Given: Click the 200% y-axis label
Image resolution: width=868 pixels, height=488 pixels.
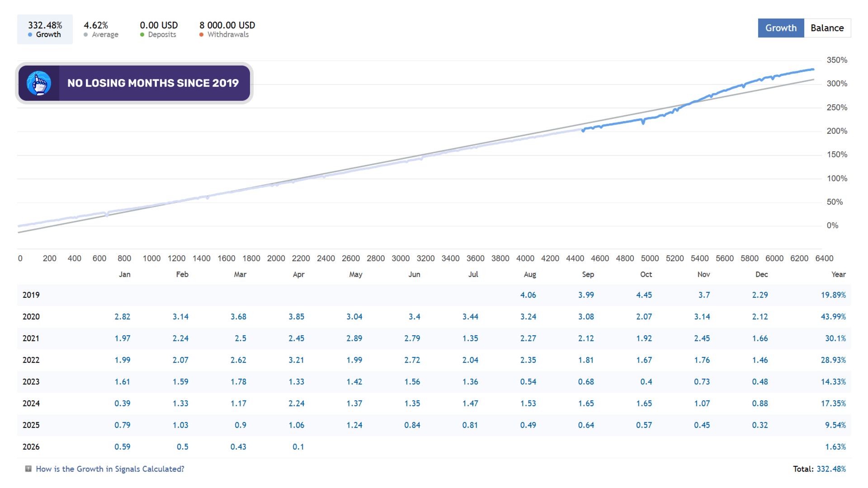Looking at the screenshot, I should point(837,131).
